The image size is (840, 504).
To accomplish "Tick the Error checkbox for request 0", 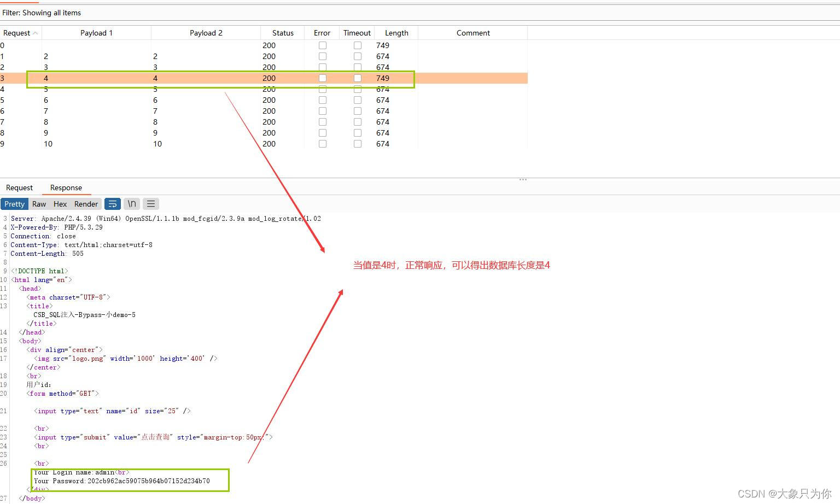I will [x=323, y=45].
